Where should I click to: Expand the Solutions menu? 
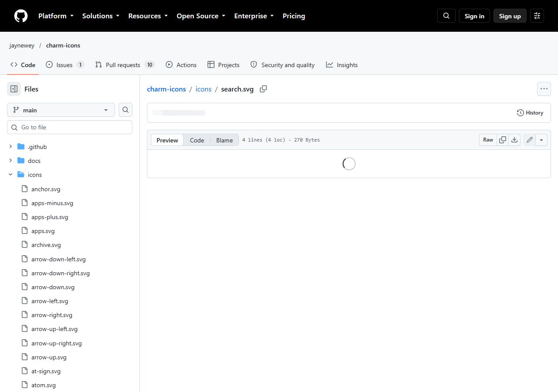[x=101, y=16]
